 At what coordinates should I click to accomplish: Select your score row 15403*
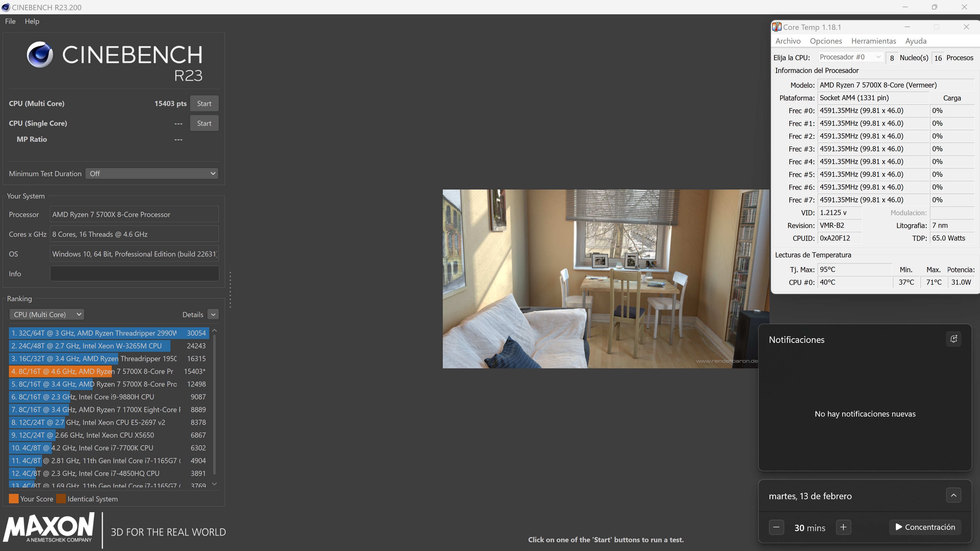click(x=109, y=371)
